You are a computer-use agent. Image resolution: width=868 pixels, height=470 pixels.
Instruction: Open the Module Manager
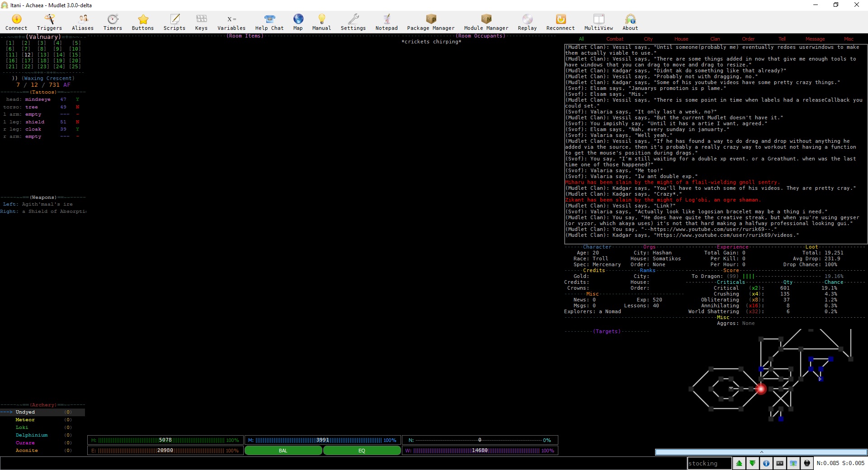coord(486,22)
